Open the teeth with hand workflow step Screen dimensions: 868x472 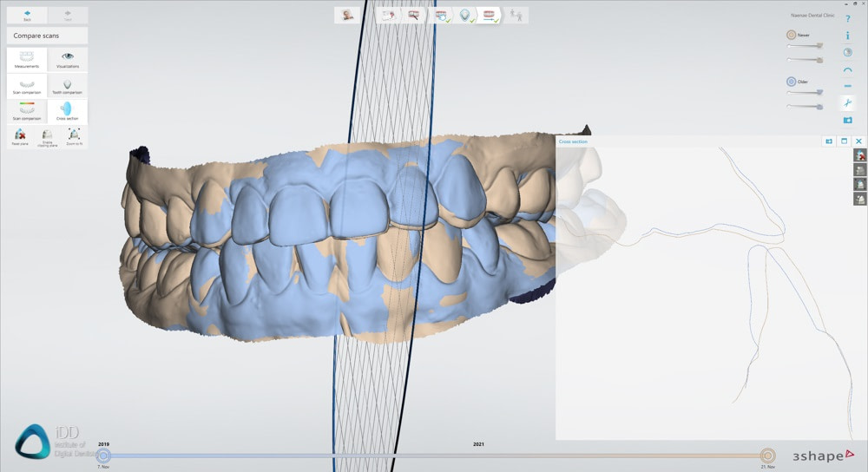(x=441, y=16)
